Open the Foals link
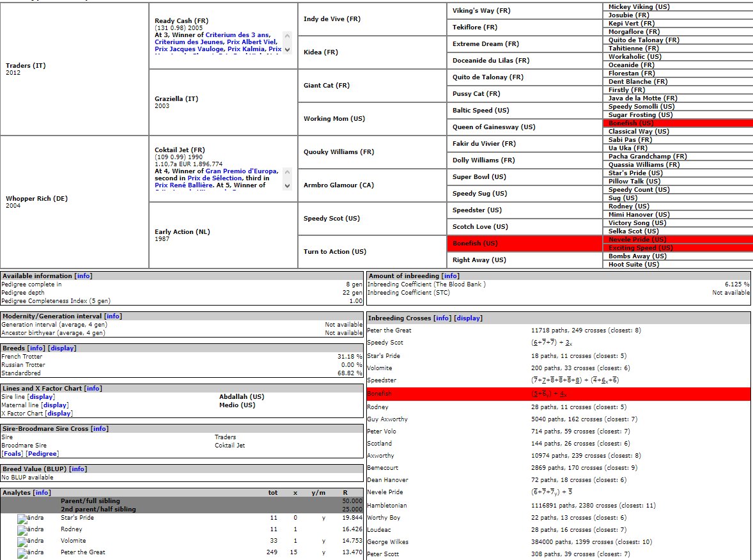 click(13, 453)
